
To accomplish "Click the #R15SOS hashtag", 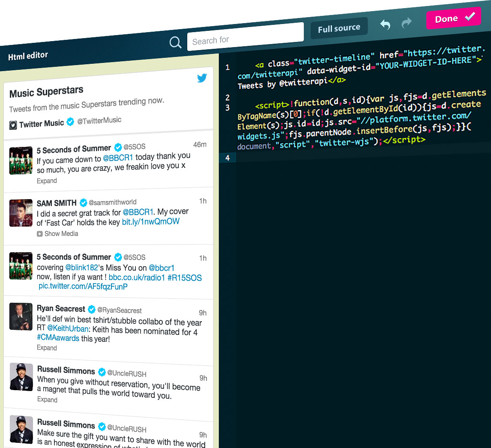I will pyautogui.click(x=185, y=278).
